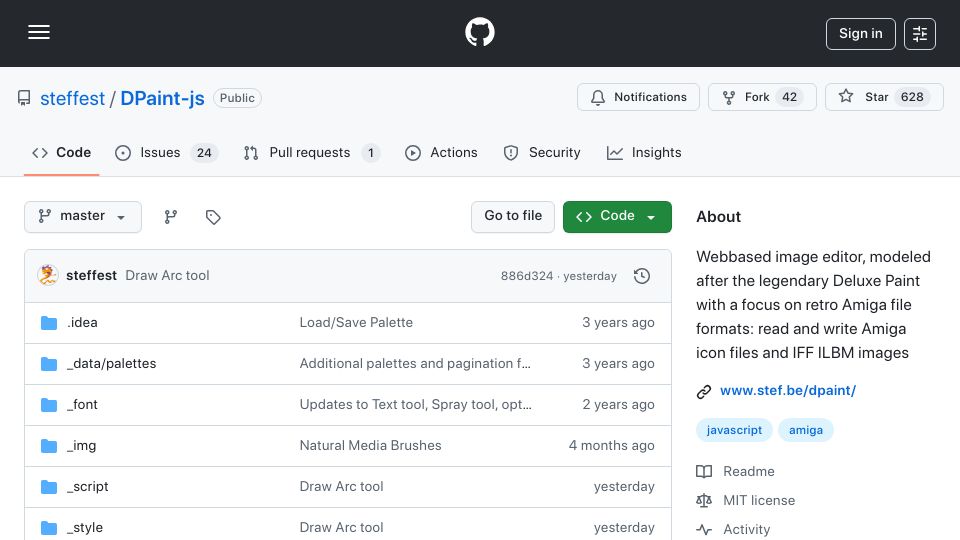The image size is (960, 540).
Task: Open the _script folder
Action: 88,487
